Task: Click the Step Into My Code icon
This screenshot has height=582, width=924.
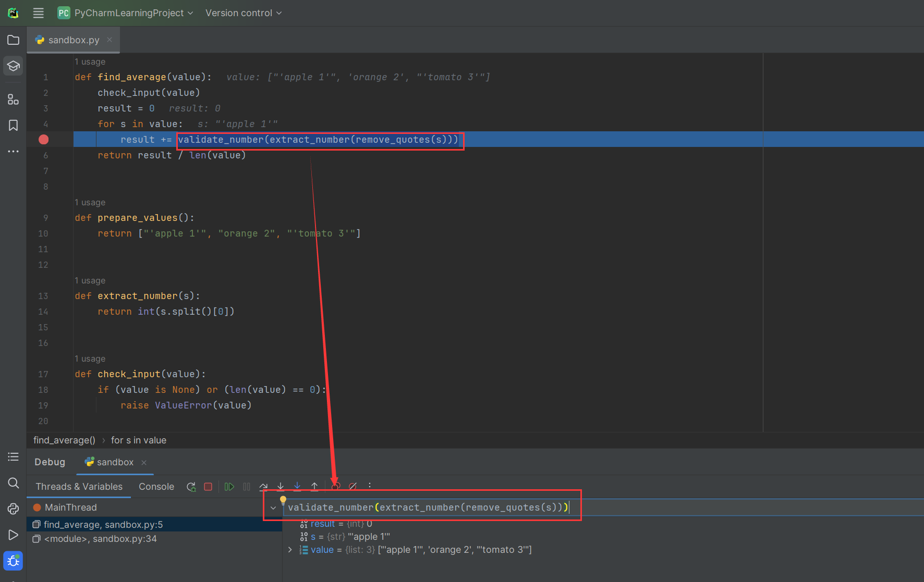Action: (297, 487)
